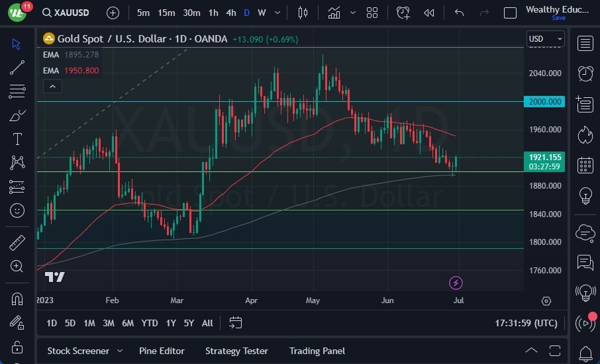
Task: Set date range to 3M
Action: click(109, 323)
